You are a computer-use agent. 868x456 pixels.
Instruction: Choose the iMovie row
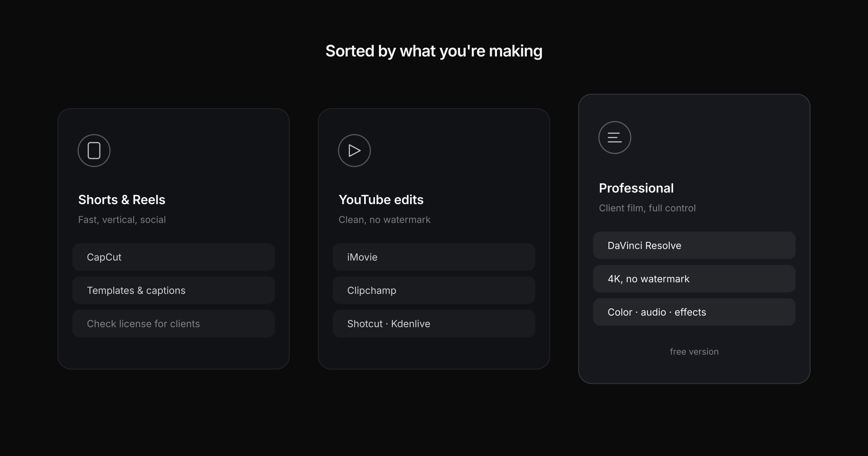click(x=434, y=257)
